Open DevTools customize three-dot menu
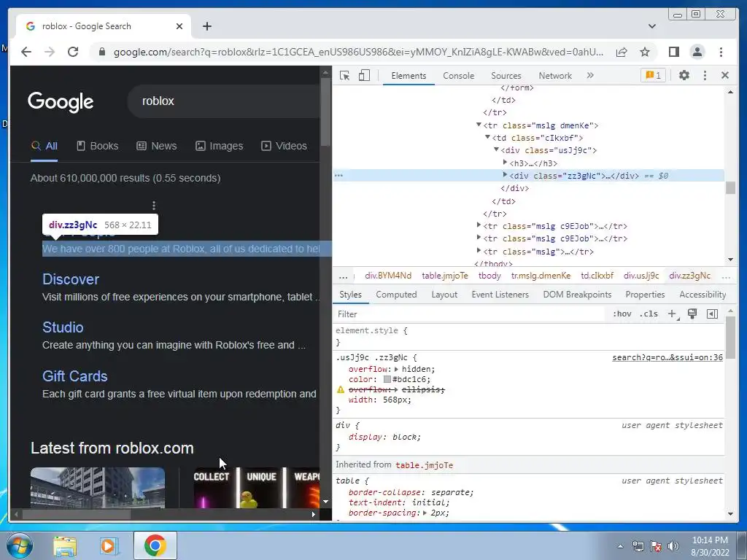Image resolution: width=747 pixels, height=560 pixels. [x=705, y=75]
